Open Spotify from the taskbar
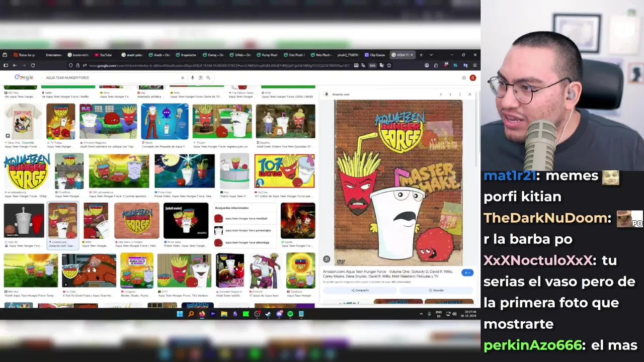 (x=290, y=314)
